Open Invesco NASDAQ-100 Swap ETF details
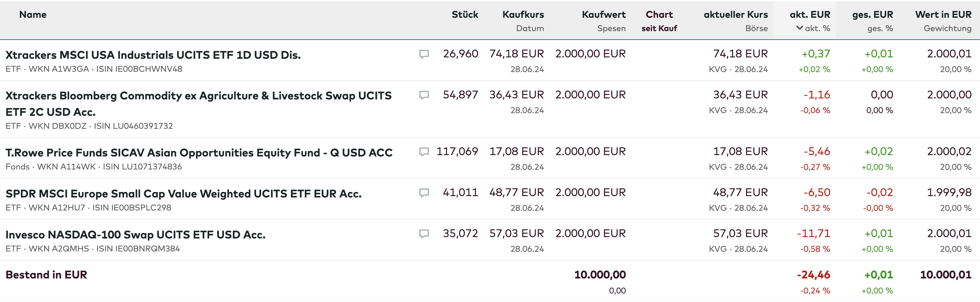 pyautogui.click(x=136, y=235)
